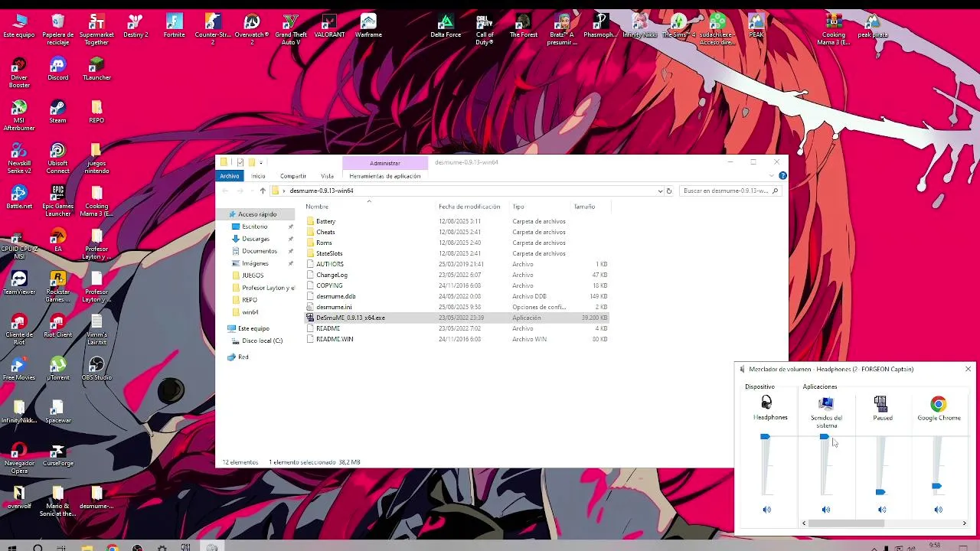Open VALORANT desktop shortcut

329,26
